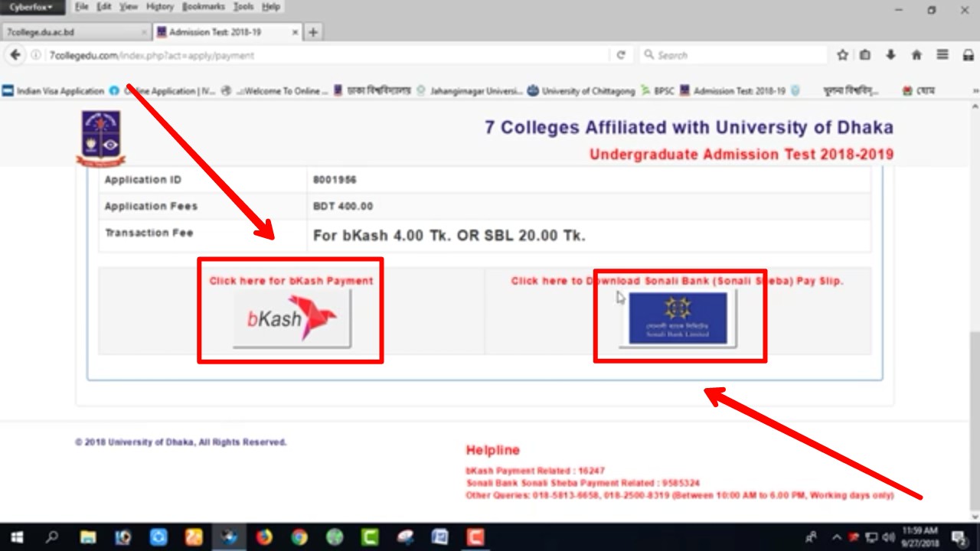The width and height of the screenshot is (980, 551).
Task: Open the taskbar clock showing 11:59 AM
Action: click(x=920, y=537)
